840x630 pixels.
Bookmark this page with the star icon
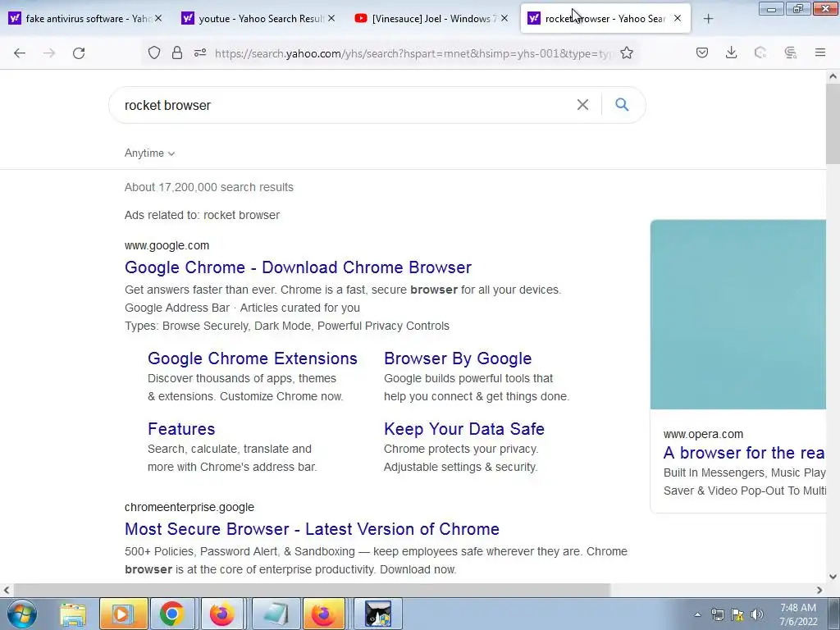tap(627, 53)
